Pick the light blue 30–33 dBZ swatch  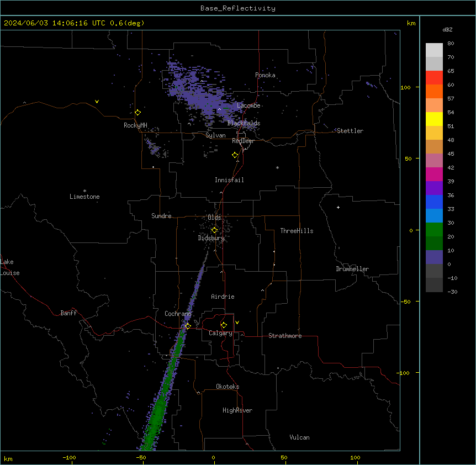point(434,216)
